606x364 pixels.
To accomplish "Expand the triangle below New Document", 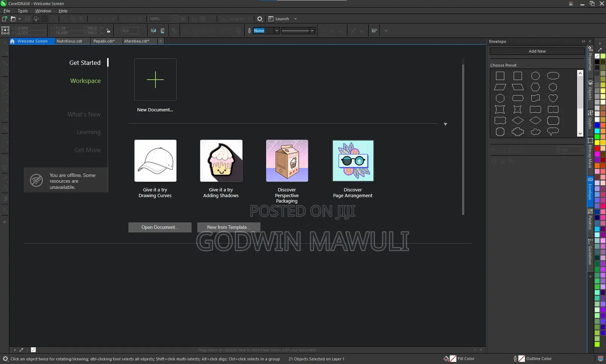I will pyautogui.click(x=445, y=124).
